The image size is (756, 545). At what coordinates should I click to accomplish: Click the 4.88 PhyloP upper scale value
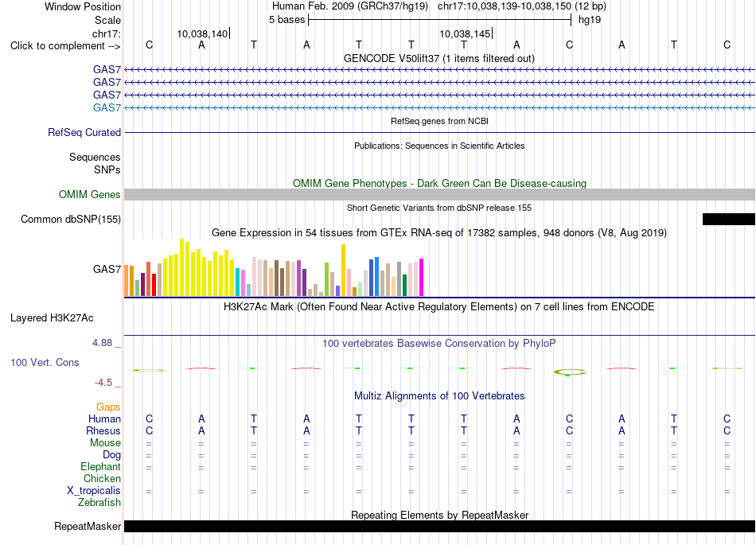[x=102, y=343]
